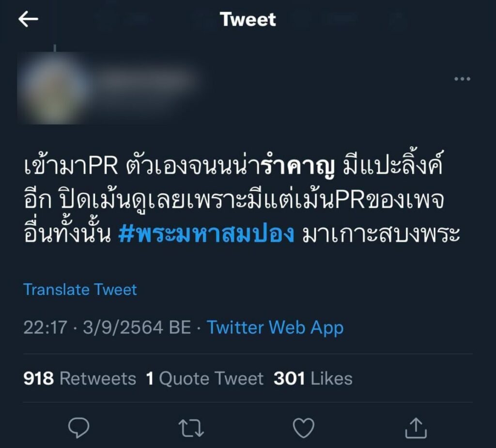Image resolution: width=496 pixels, height=448 pixels.
Task: Click the 3/9/2564 BE date
Action: click(x=137, y=327)
